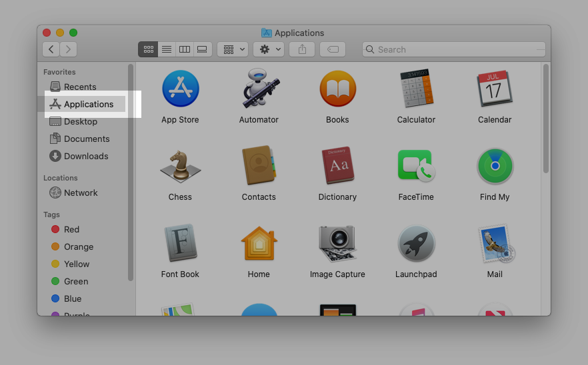Image resolution: width=588 pixels, height=365 pixels.
Task: Switch to icon view in toolbar
Action: coord(148,49)
